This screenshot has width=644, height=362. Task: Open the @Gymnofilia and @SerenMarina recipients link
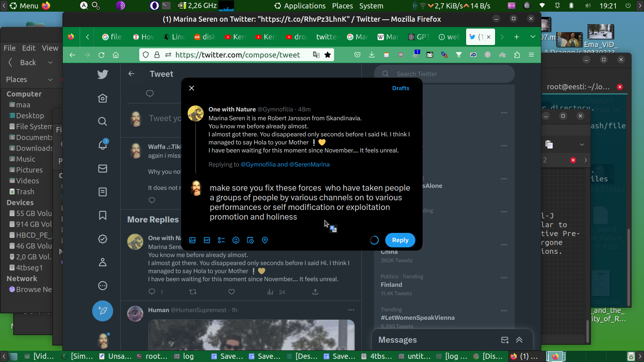[285, 164]
